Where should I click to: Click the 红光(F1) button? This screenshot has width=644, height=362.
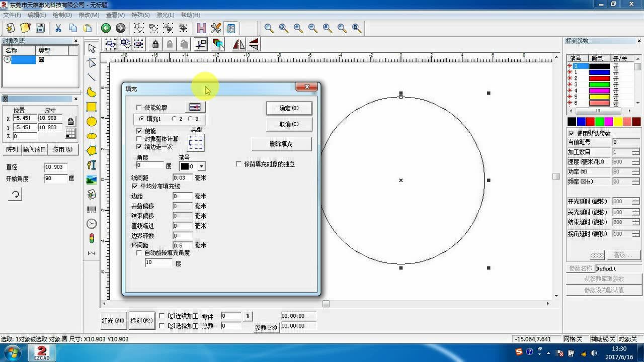click(x=113, y=320)
